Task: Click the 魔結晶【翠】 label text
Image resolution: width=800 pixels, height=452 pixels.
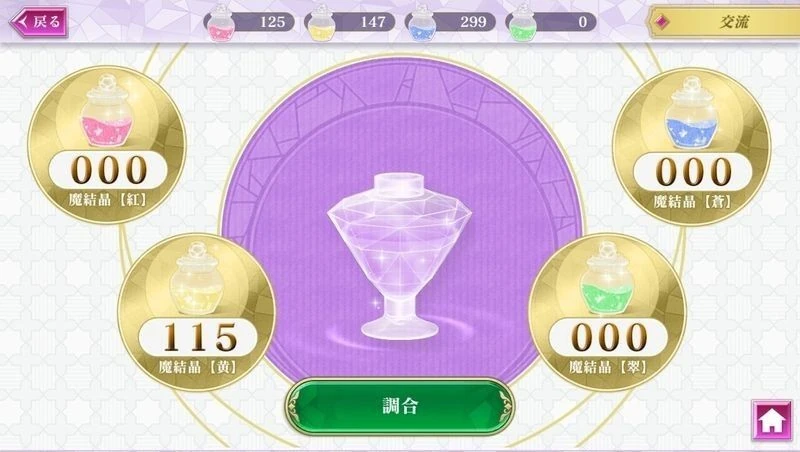Action: 608,366
